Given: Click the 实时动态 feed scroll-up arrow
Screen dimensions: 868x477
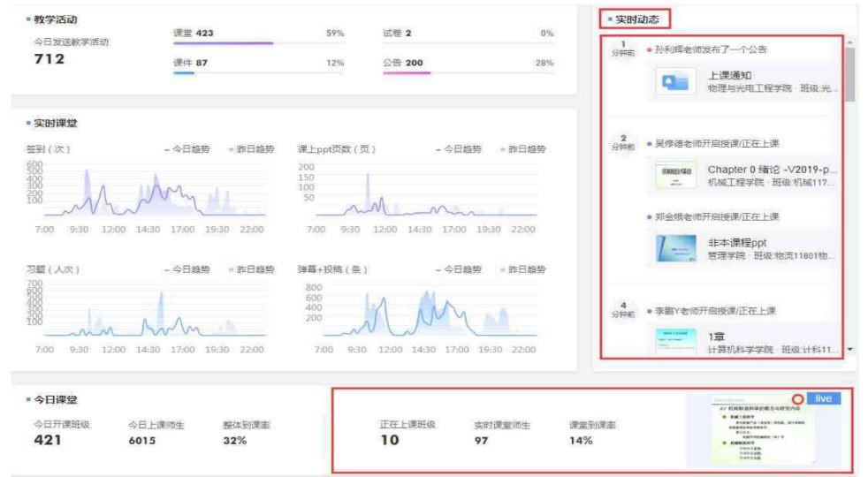Looking at the screenshot, I should (x=850, y=42).
